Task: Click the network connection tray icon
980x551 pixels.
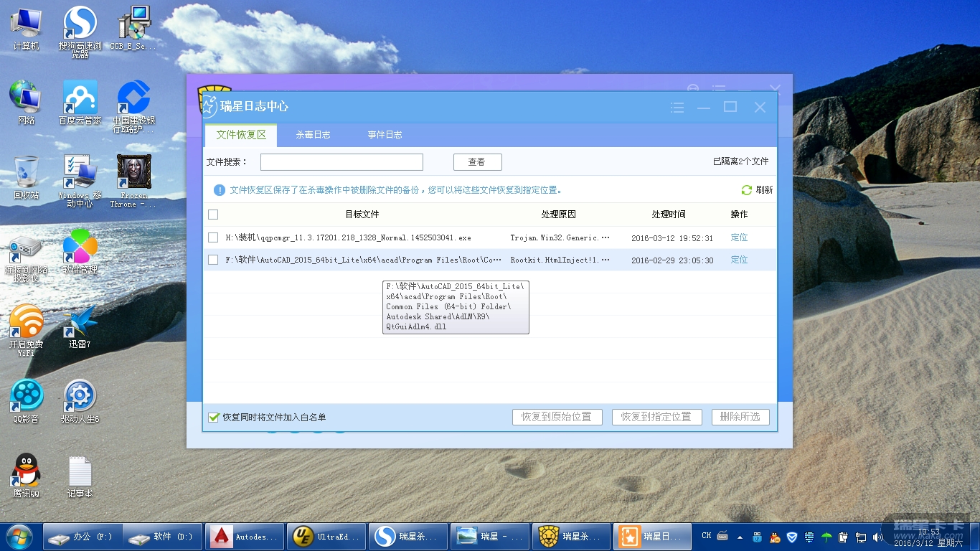Action: [x=861, y=537]
